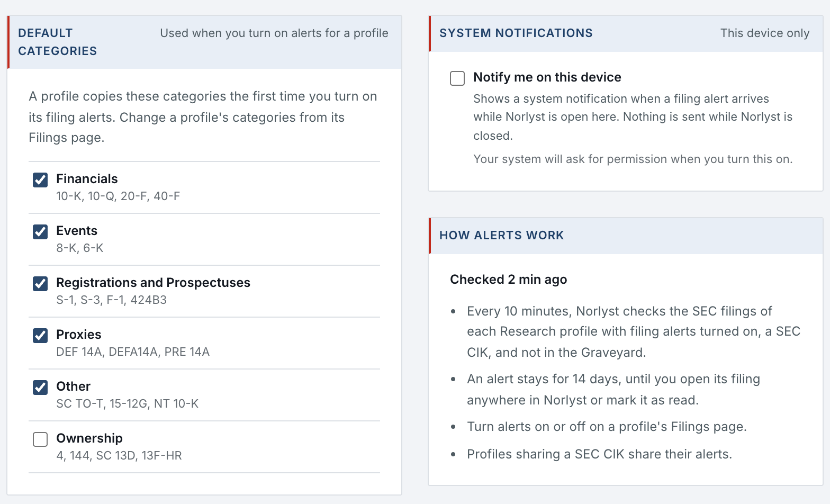
Task: Click 'An alert stays for 14 days' bullet
Action: (614, 390)
